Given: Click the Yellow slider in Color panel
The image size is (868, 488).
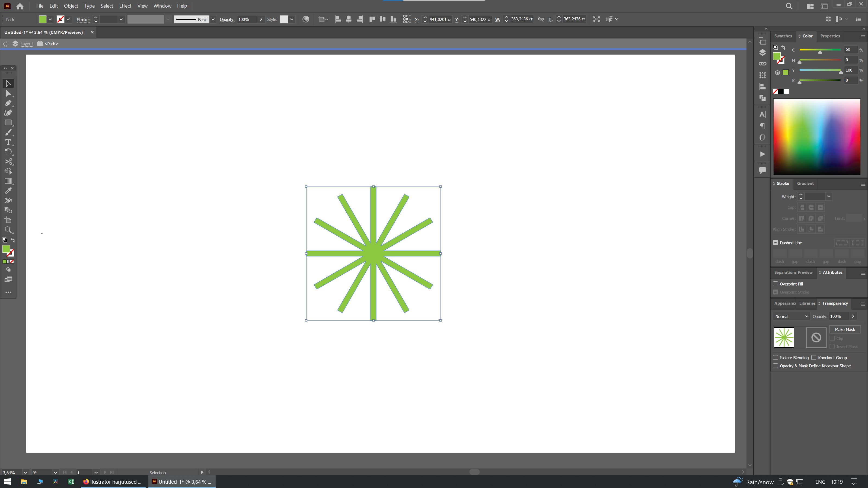Looking at the screenshot, I should click(820, 70).
